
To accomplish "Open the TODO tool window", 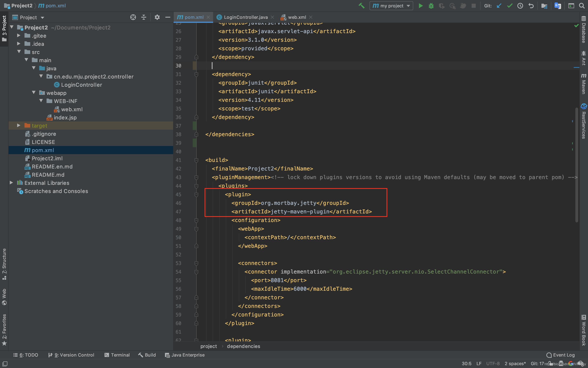I will (x=26, y=355).
